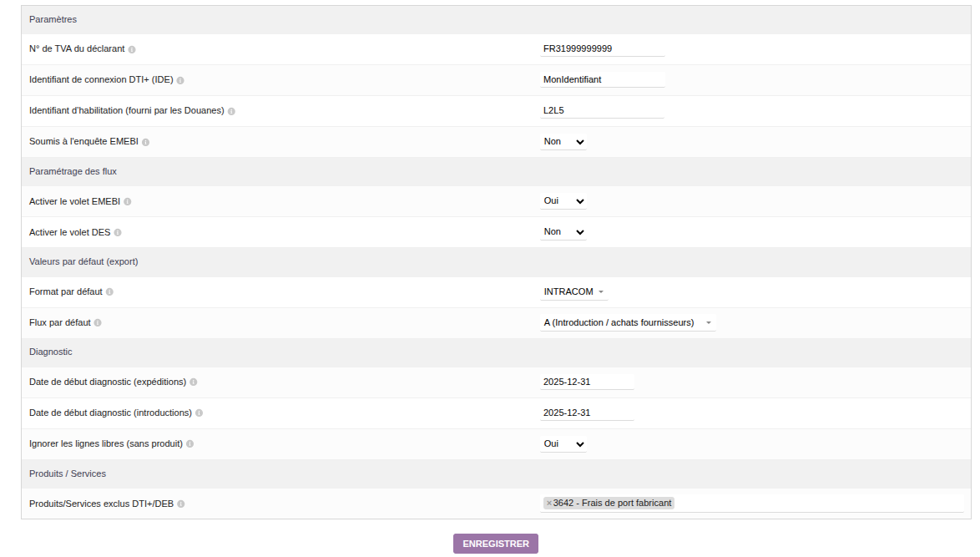The height and width of the screenshot is (557, 980).
Task: Open the Activer le volet EMEBI dropdown
Action: coord(563,201)
